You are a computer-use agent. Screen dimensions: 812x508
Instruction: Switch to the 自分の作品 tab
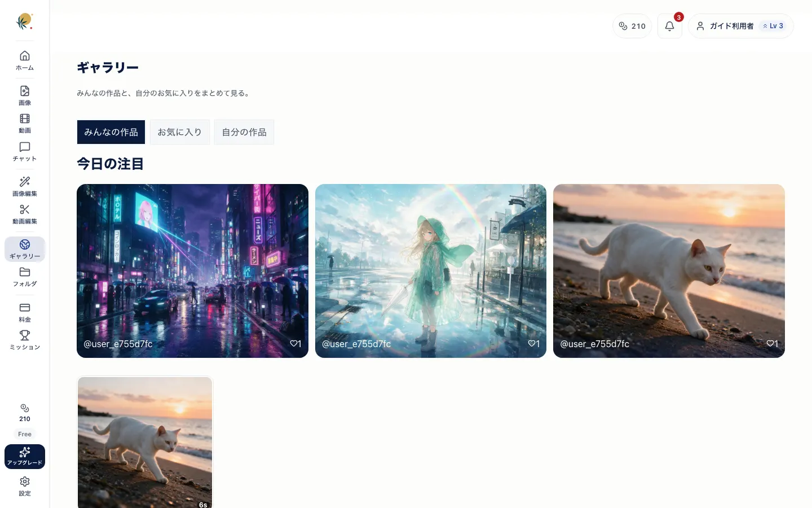point(244,132)
